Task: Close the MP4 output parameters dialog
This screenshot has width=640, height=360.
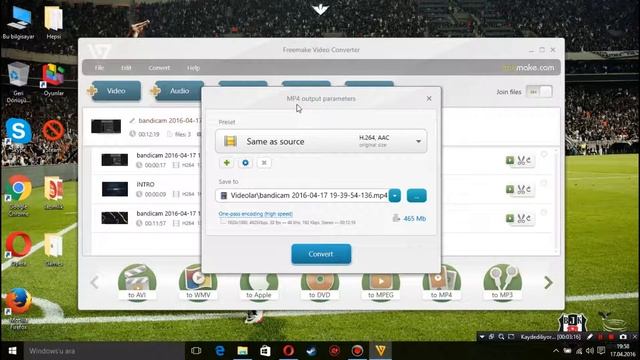Action: (429, 98)
